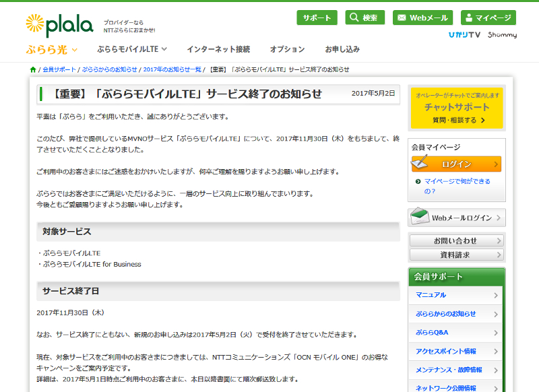Click the Webメール envelope icon
Viewport: 539px width, 392px height.
[402, 17]
